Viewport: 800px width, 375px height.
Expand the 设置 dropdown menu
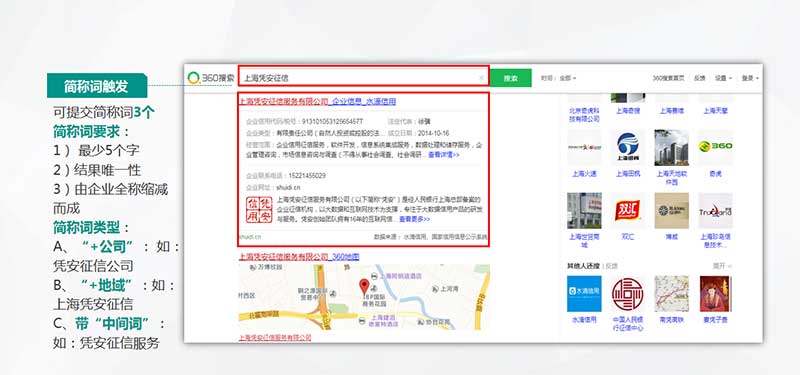click(x=723, y=78)
